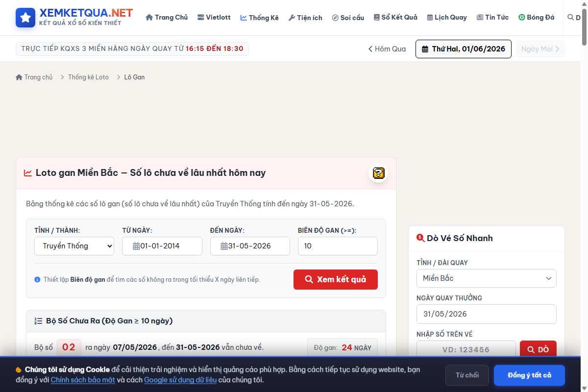
Task: Click the Ngày Mai button
Action: pyautogui.click(x=540, y=49)
